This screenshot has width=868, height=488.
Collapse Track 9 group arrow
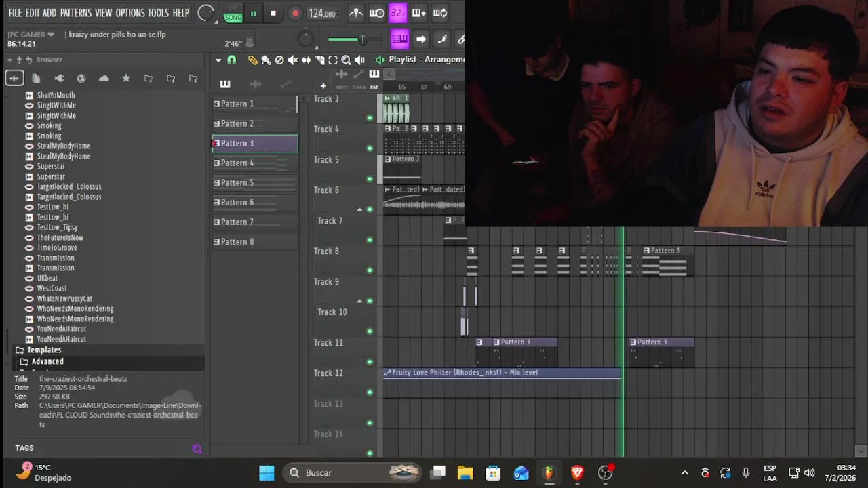(360, 300)
